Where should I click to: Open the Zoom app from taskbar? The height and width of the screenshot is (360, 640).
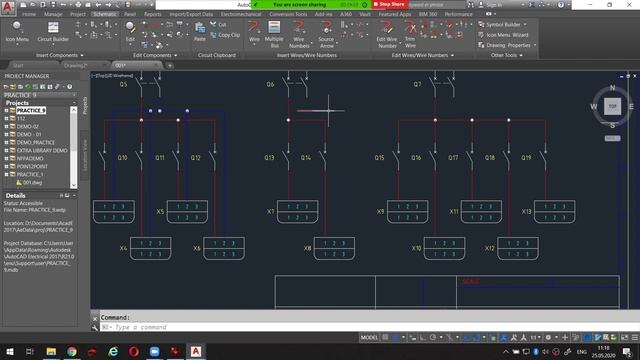tap(154, 351)
